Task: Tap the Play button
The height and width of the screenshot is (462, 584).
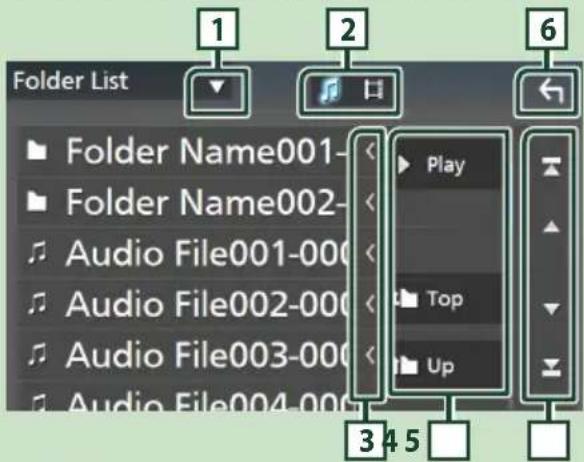Action: (x=448, y=164)
